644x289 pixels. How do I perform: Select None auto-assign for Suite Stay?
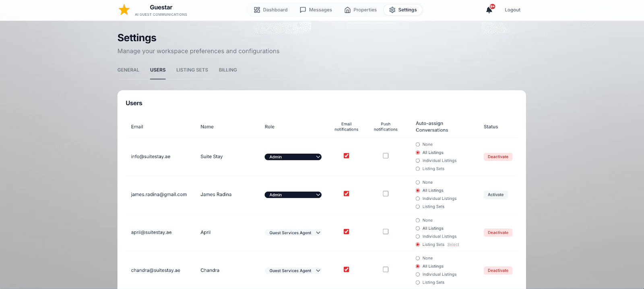(x=418, y=145)
